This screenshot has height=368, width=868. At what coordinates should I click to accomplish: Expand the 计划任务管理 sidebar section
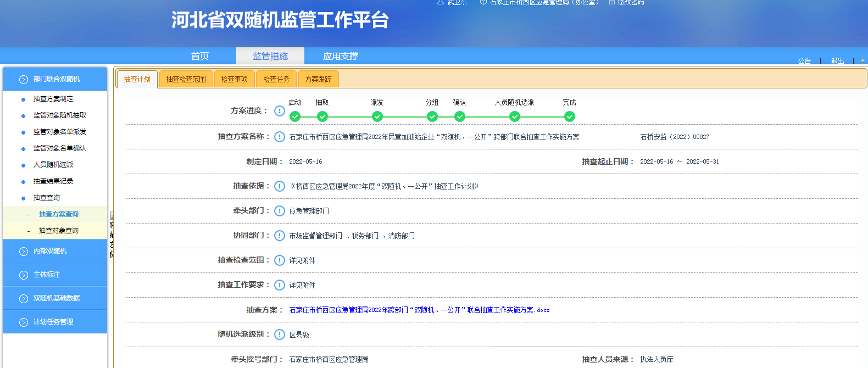55,322
